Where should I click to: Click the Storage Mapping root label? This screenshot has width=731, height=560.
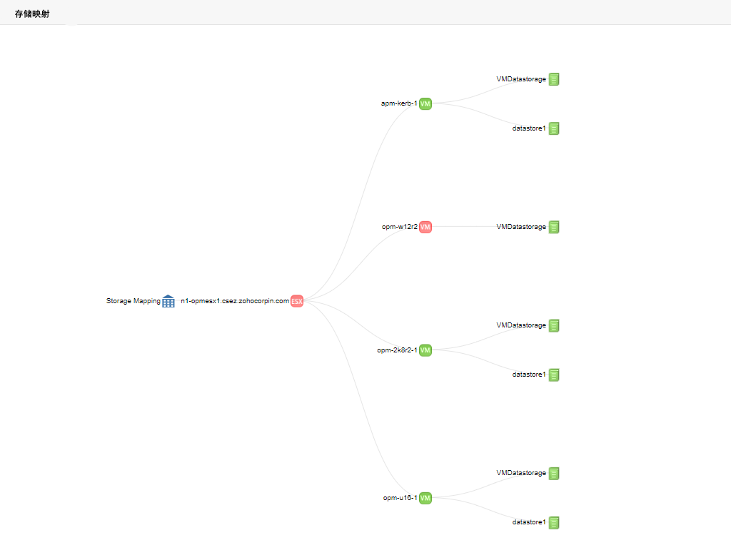point(133,301)
